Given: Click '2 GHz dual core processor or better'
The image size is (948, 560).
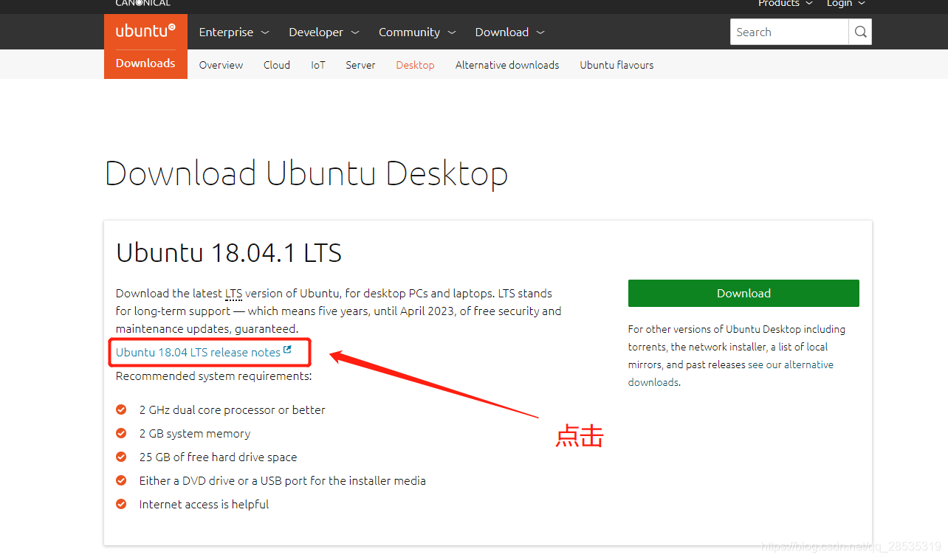Looking at the screenshot, I should click(x=232, y=409).
